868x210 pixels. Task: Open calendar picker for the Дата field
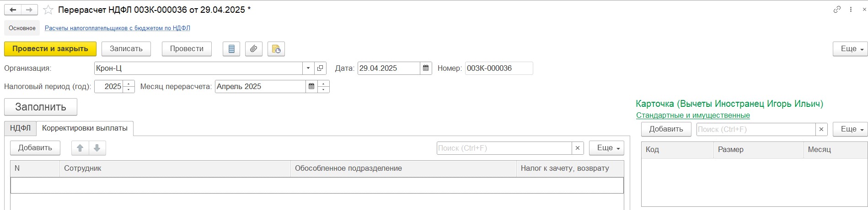coord(426,68)
